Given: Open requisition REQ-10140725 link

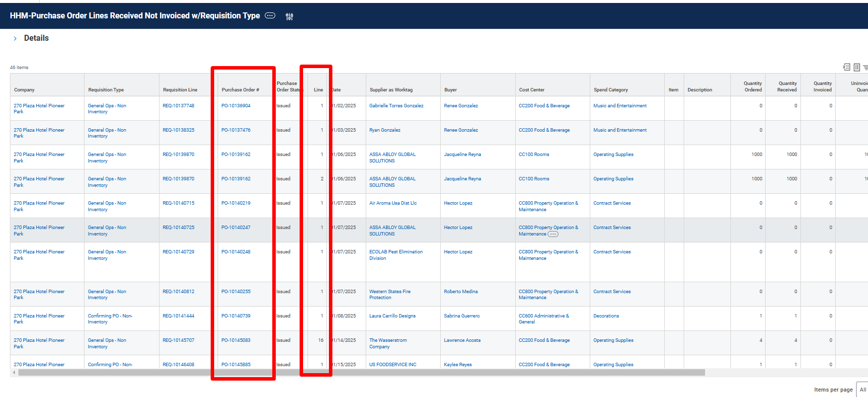Looking at the screenshot, I should [178, 228].
